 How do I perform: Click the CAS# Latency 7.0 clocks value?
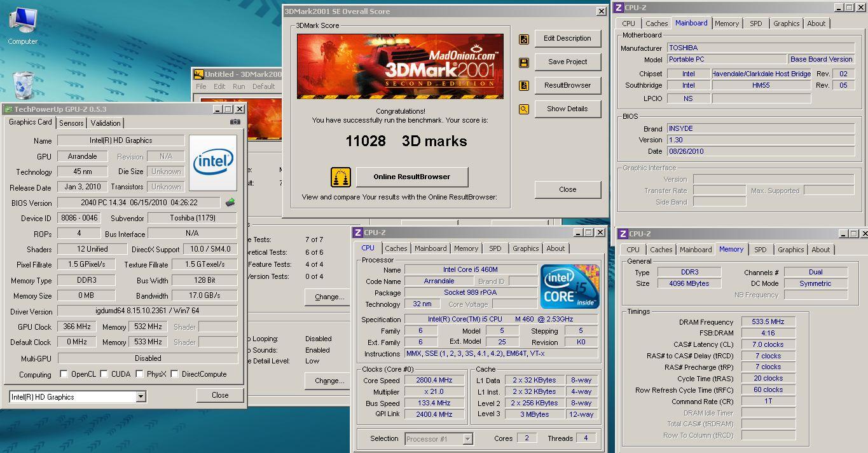pyautogui.click(x=768, y=344)
